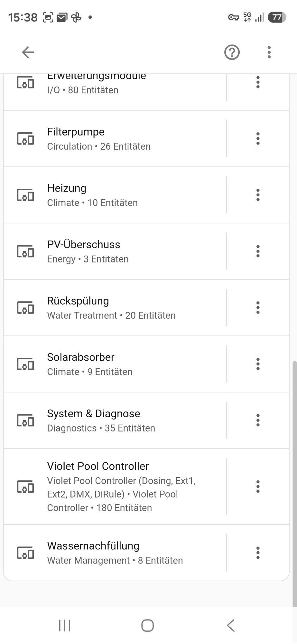Open the three-dot menu for Filterpumpe
Viewport: 297px width, 644px height.
(x=258, y=138)
